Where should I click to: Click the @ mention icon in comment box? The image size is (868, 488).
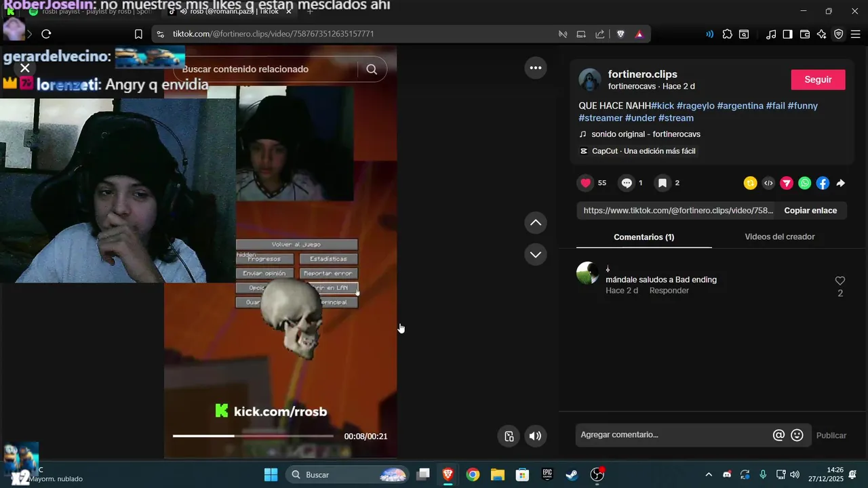coord(778,435)
